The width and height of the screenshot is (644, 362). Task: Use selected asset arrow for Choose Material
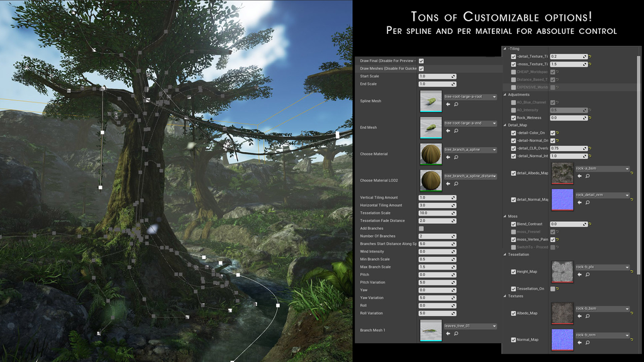coord(448,157)
